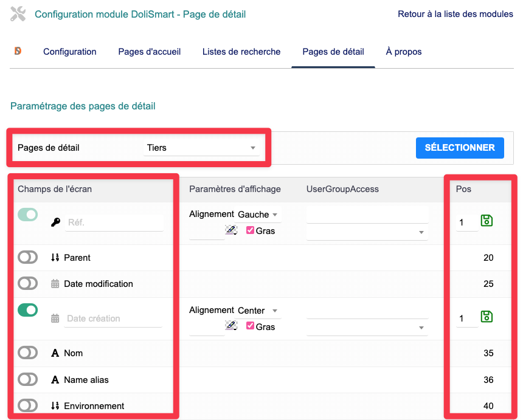Open the À propos tab

coord(404,52)
